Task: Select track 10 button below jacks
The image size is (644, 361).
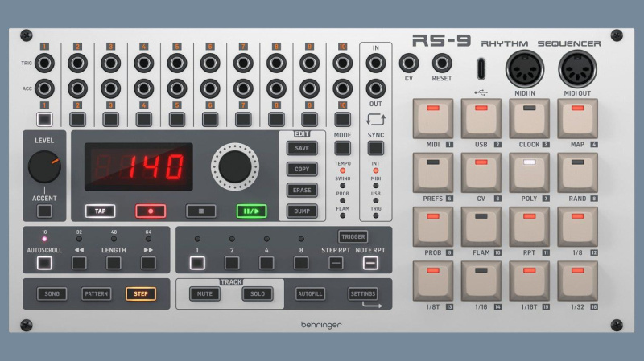Action: tap(342, 119)
